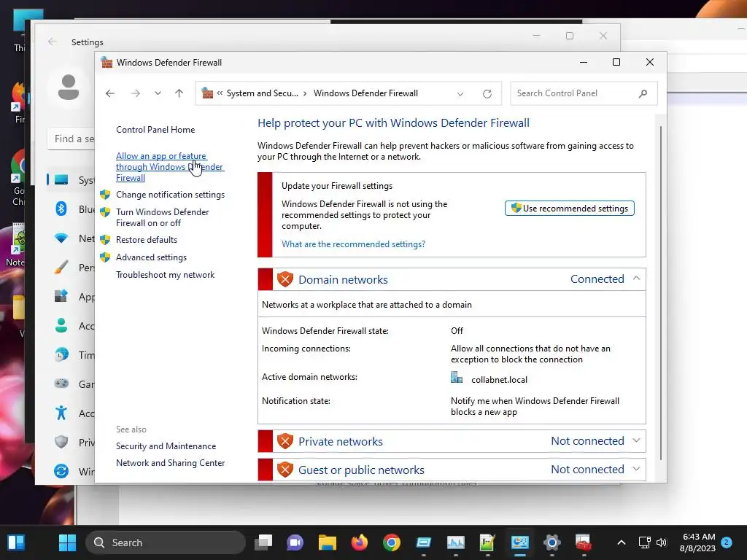
Task: Click Use recommended settings button
Action: click(x=569, y=208)
